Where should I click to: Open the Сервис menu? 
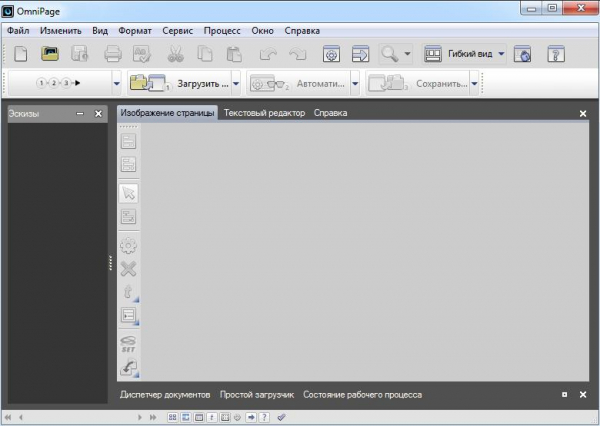click(x=178, y=31)
